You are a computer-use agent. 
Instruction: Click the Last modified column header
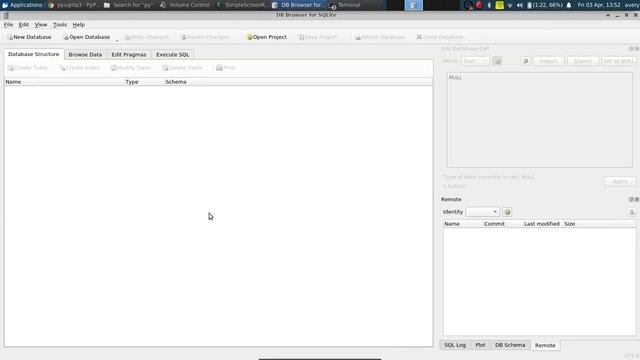click(542, 224)
